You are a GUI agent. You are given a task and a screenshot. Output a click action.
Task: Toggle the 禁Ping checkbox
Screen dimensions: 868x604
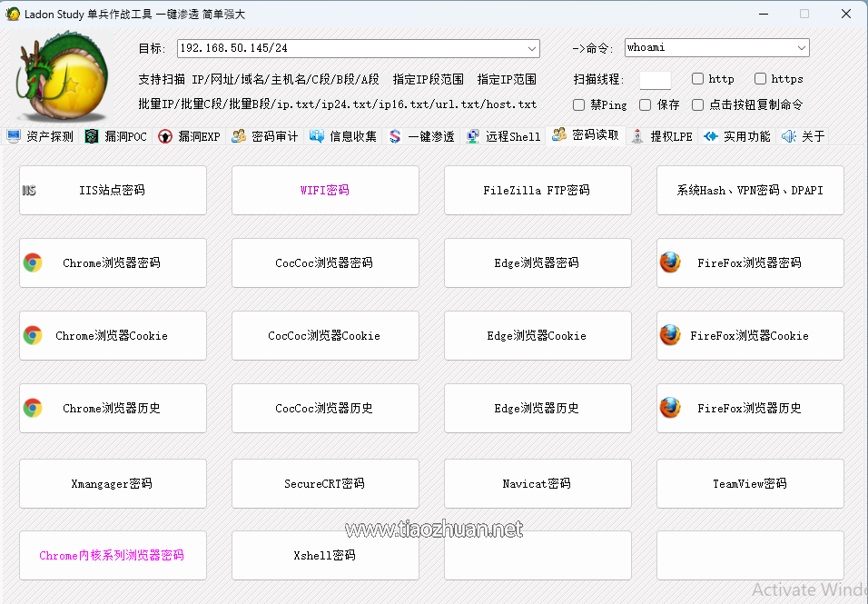[579, 104]
